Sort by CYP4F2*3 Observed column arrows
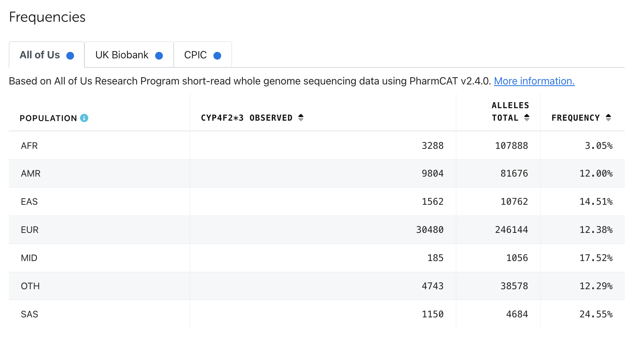The height and width of the screenshot is (362, 644). [x=301, y=117]
